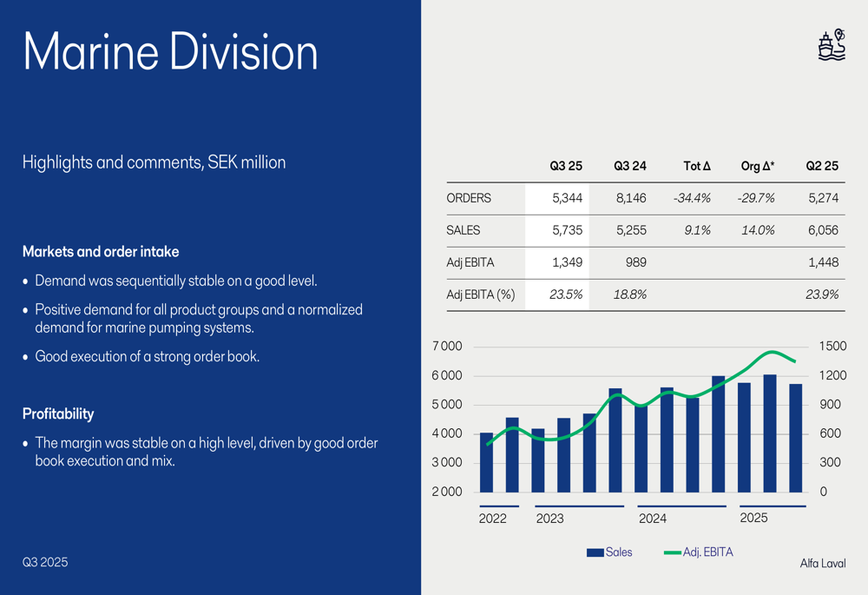Viewport: 868px width, 595px height.
Task: Click the green Adj. EBITA legend line
Action: click(672, 552)
